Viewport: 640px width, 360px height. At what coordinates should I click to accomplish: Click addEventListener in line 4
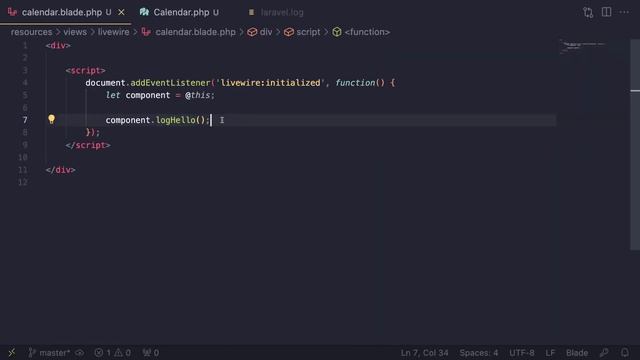(170, 83)
